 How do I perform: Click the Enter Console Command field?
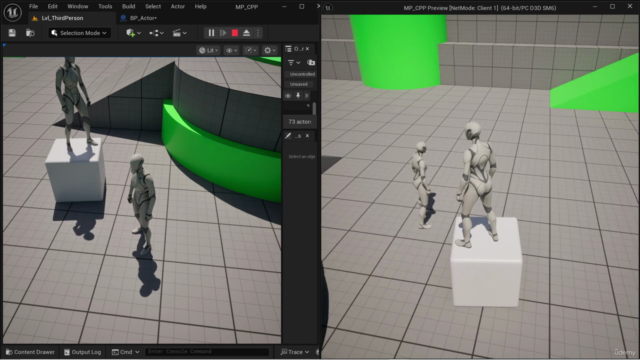pos(207,352)
